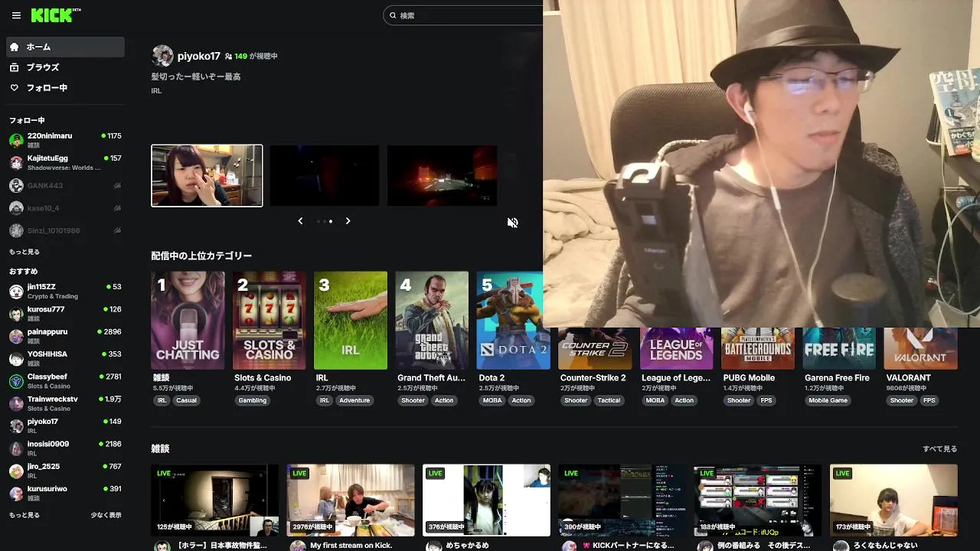The width and height of the screenshot is (980, 551).
Task: Open piyoko17 featured streamer avatar
Action: (162, 56)
